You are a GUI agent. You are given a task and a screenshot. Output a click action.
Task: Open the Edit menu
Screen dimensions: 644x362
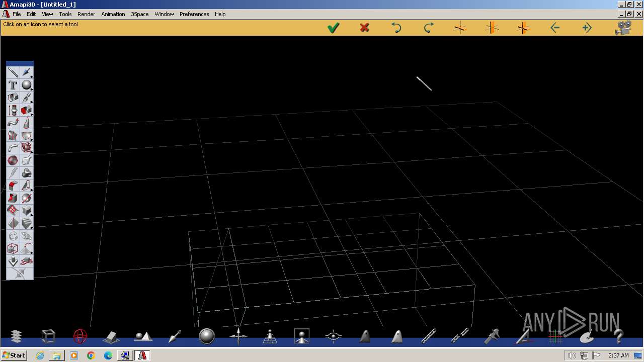(x=31, y=14)
